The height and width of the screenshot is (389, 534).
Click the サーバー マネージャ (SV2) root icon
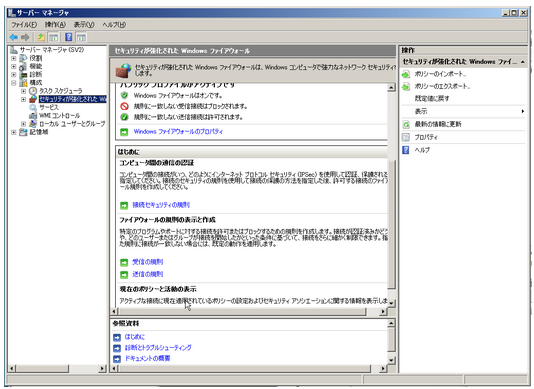(x=14, y=50)
